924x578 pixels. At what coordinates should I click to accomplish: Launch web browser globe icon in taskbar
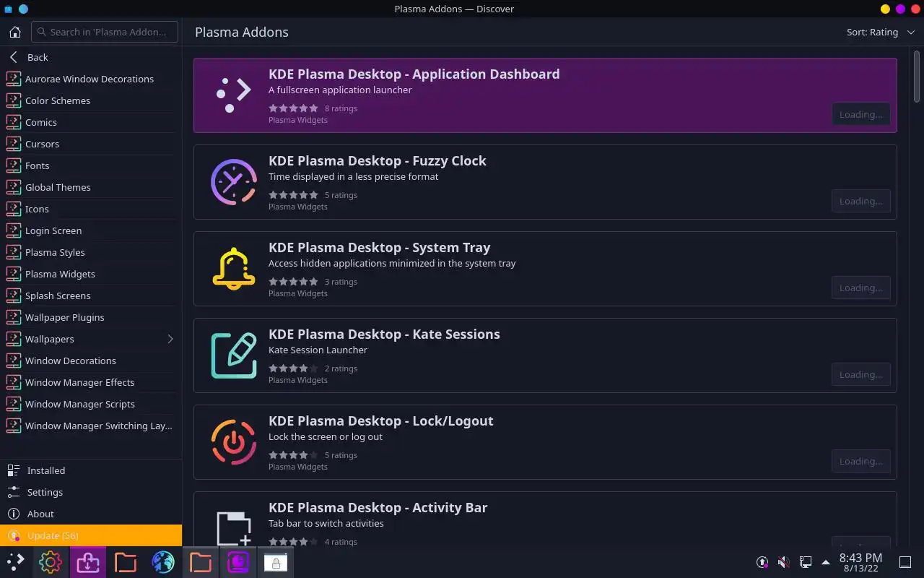pos(163,561)
